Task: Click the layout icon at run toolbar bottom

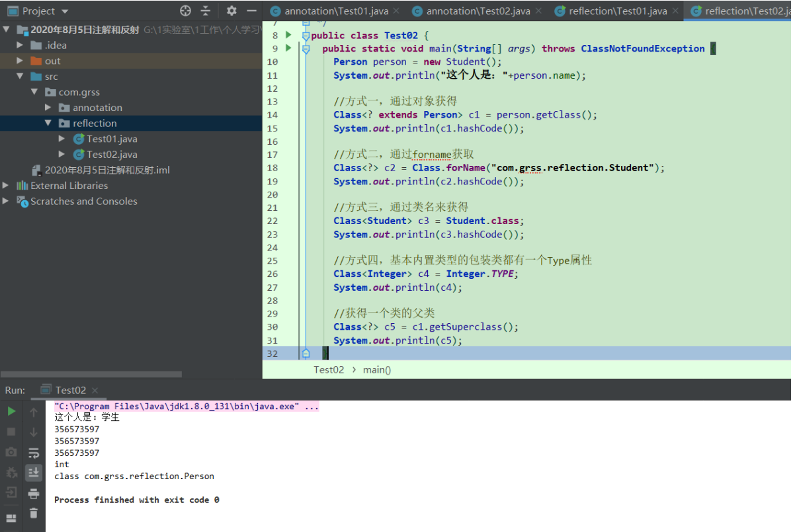Action: (x=11, y=518)
